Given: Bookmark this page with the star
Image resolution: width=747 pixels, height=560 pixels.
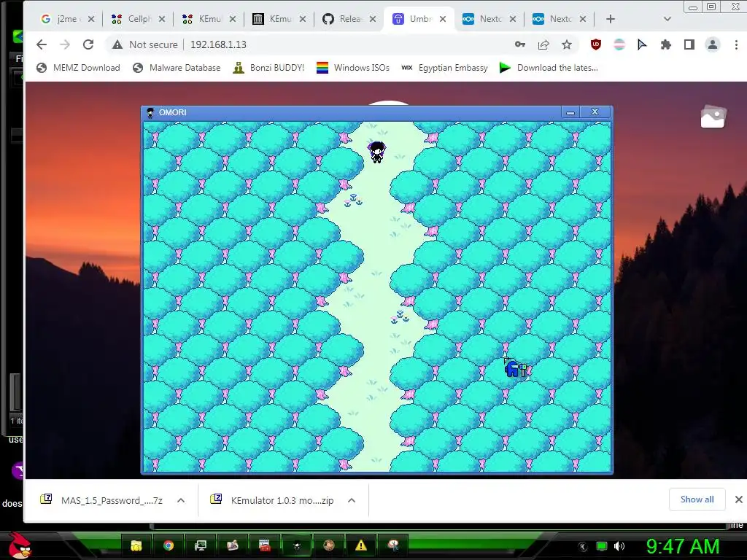Looking at the screenshot, I should click(x=566, y=44).
